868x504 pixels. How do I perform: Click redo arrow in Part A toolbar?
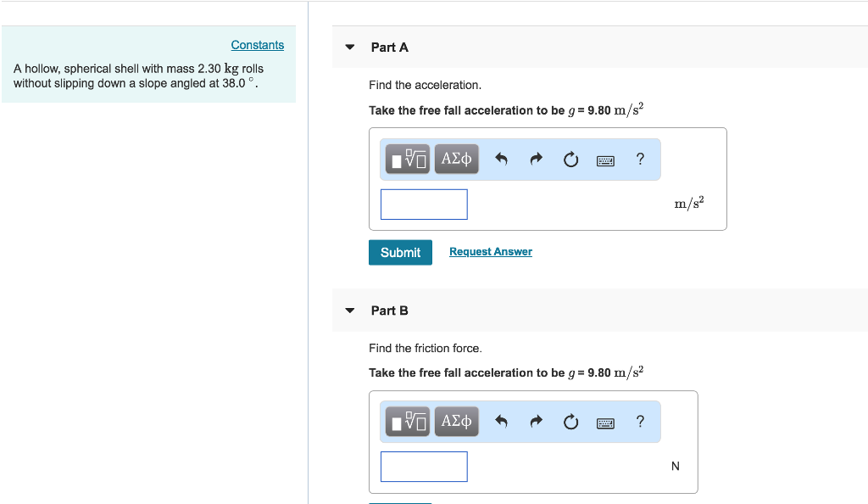(x=536, y=159)
